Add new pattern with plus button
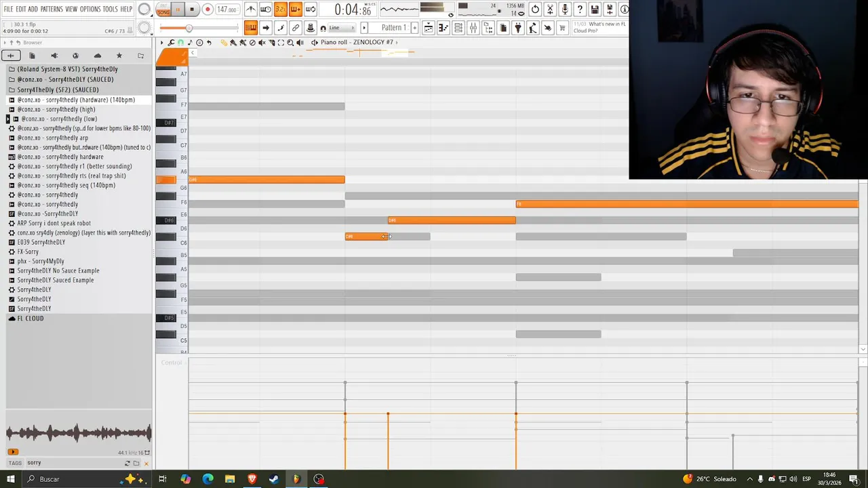The width and height of the screenshot is (868, 488). tap(414, 28)
